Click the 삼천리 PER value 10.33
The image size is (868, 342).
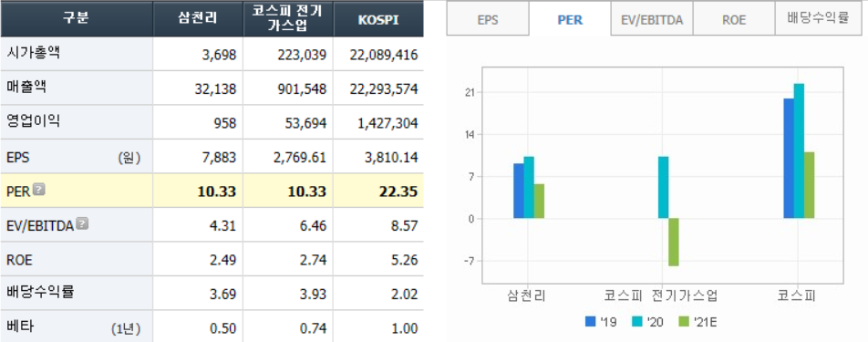pos(218,192)
